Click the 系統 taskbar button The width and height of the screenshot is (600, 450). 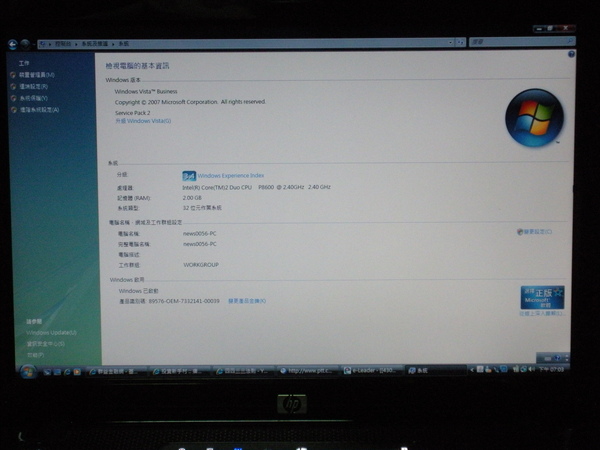tap(435, 370)
